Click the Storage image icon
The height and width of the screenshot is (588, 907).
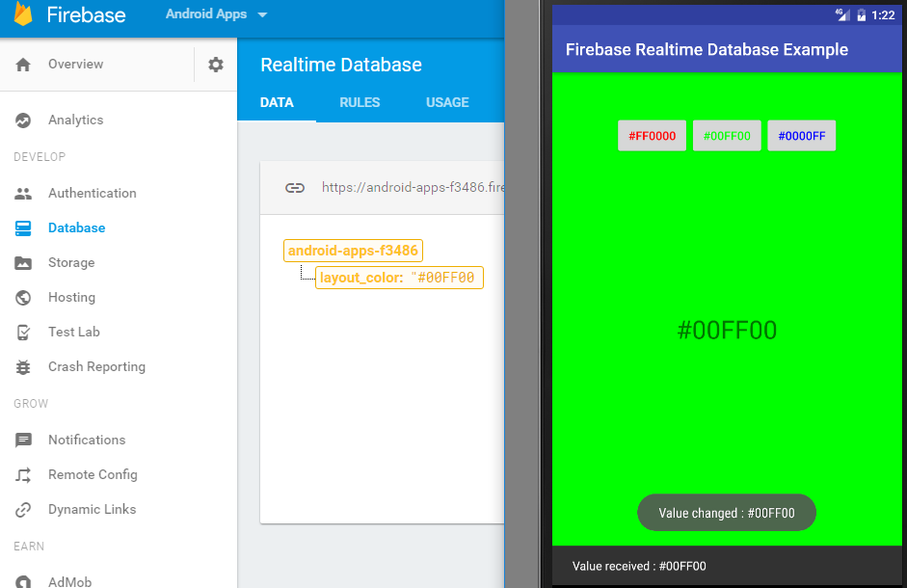(23, 263)
